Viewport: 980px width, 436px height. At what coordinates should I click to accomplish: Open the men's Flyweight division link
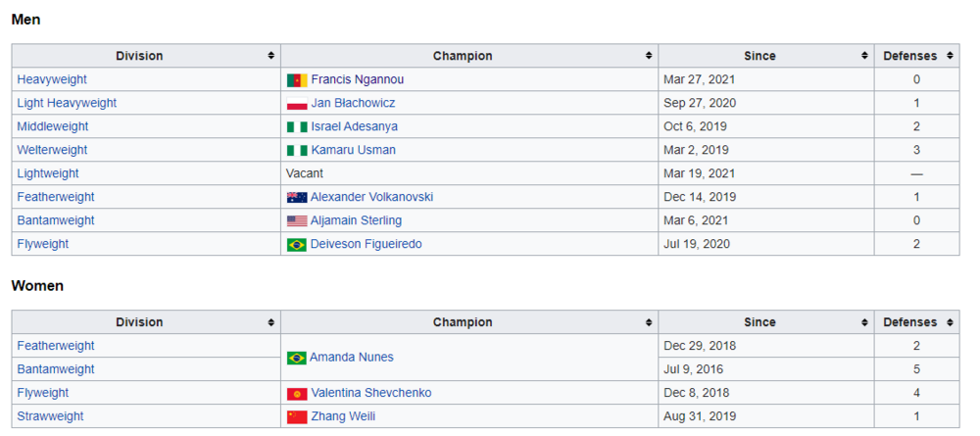(x=43, y=245)
